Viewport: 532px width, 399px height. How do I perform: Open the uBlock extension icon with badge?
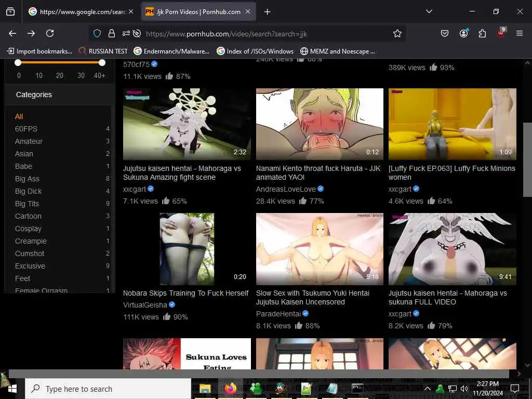(x=501, y=33)
